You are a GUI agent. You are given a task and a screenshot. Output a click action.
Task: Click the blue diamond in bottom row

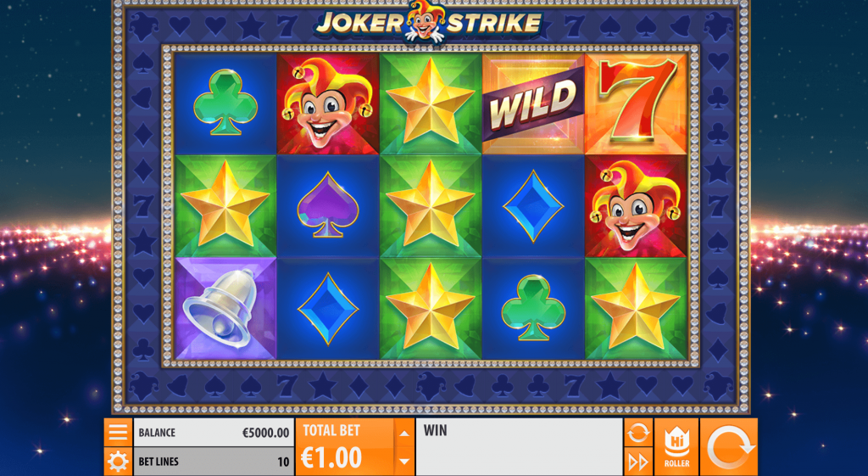328,309
